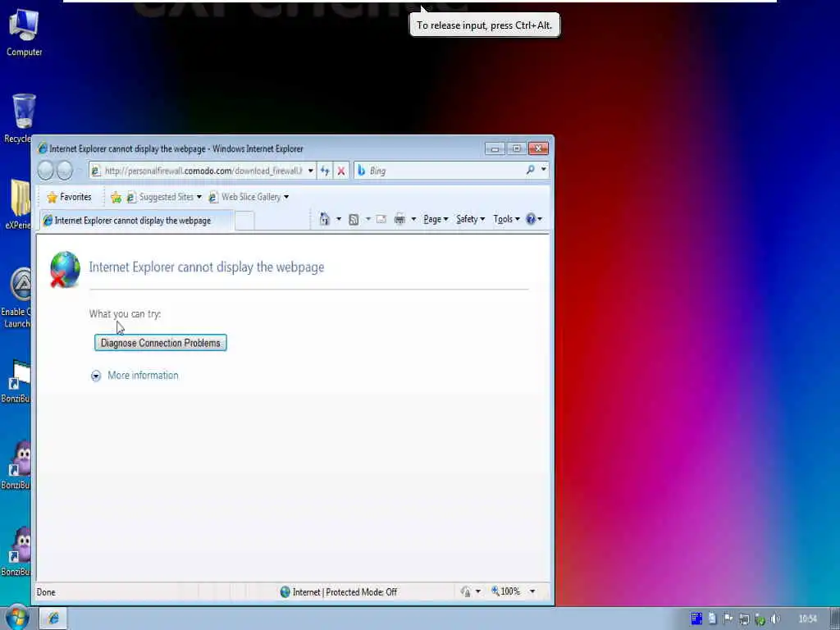Expand the Home button dropdown arrow
Image resolution: width=840 pixels, height=630 pixels.
339,219
